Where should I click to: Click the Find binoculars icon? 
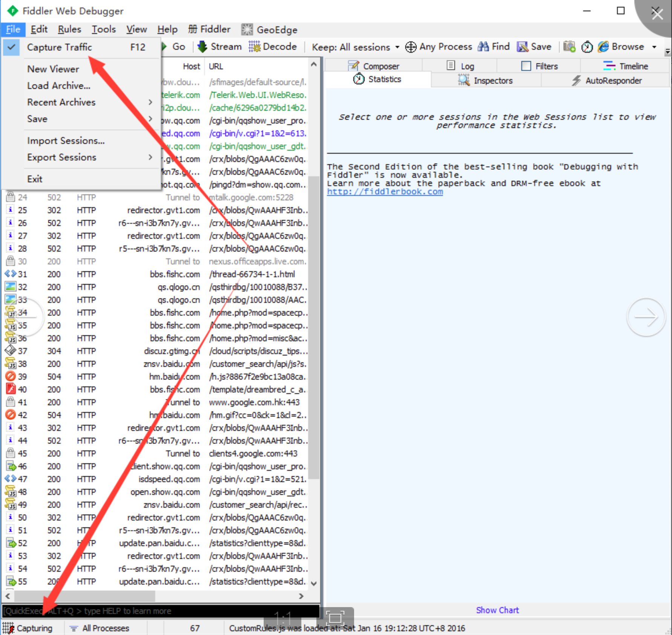tap(483, 47)
